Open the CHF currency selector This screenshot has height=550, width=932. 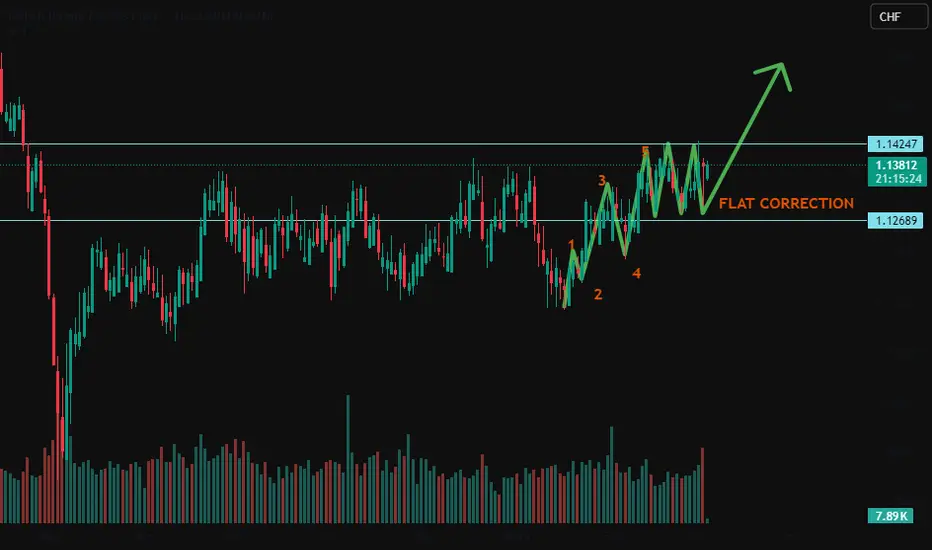point(898,17)
